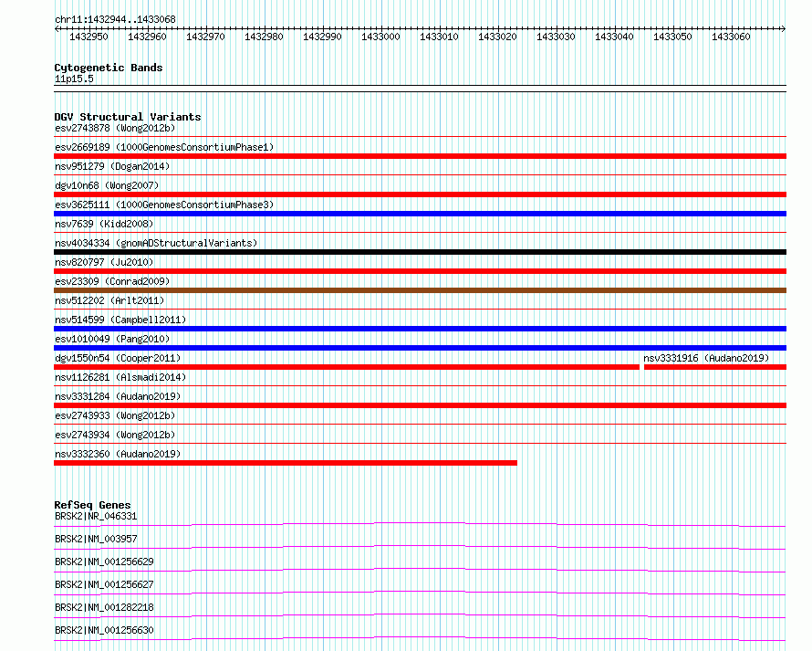
Task: Open variant esv3625111 (1000GenomesConsortiumPhase3)
Action: [164, 205]
